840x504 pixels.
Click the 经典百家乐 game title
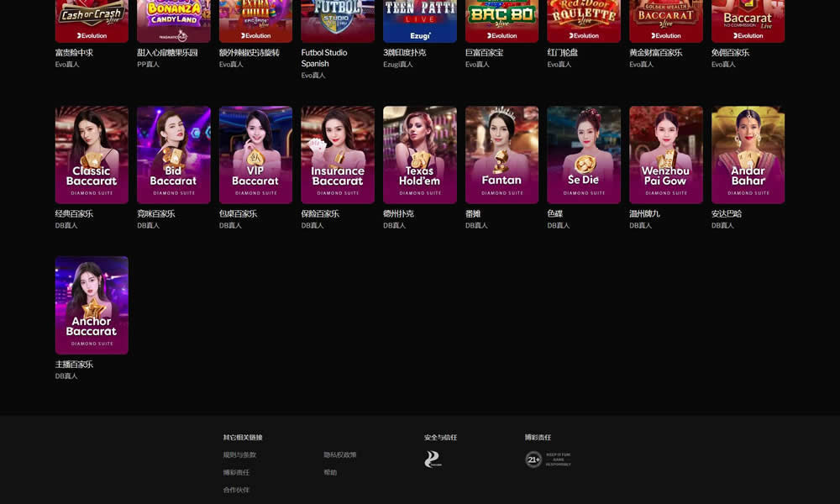74,213
